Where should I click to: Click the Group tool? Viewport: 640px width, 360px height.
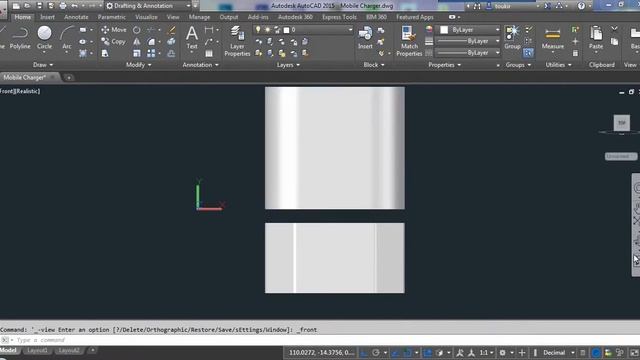(512, 38)
